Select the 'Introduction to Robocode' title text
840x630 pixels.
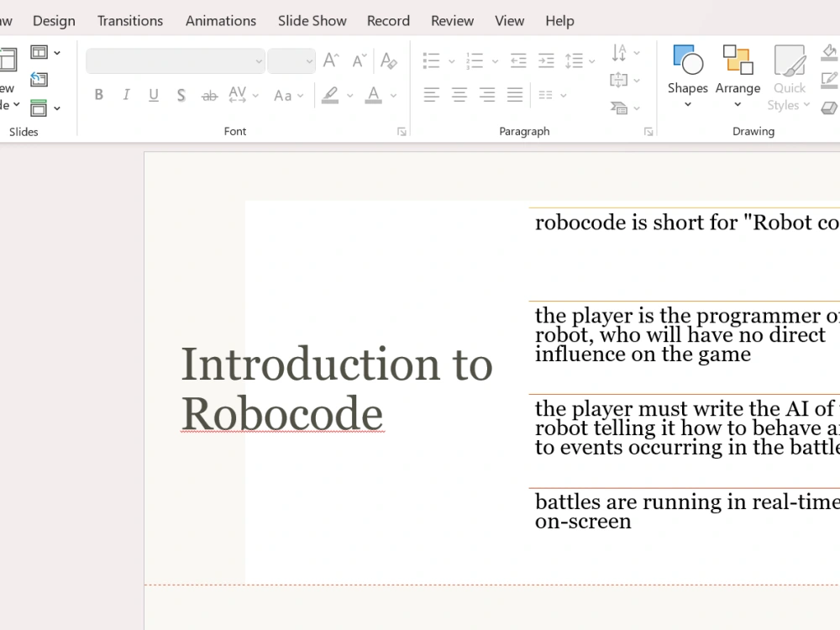pyautogui.click(x=337, y=388)
